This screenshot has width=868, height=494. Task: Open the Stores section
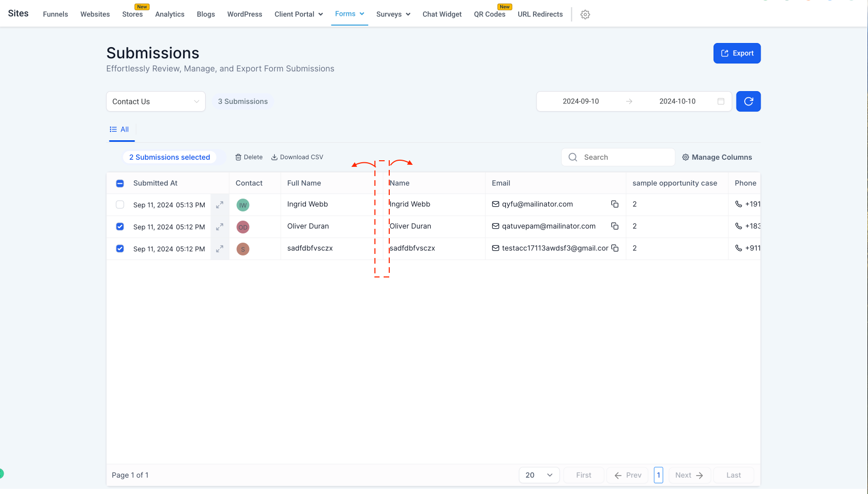pos(132,14)
